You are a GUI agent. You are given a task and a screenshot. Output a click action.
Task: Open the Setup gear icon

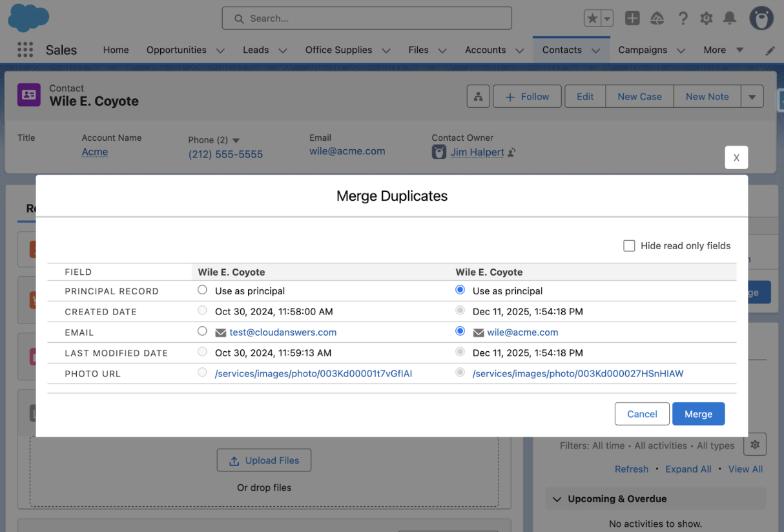pos(706,19)
